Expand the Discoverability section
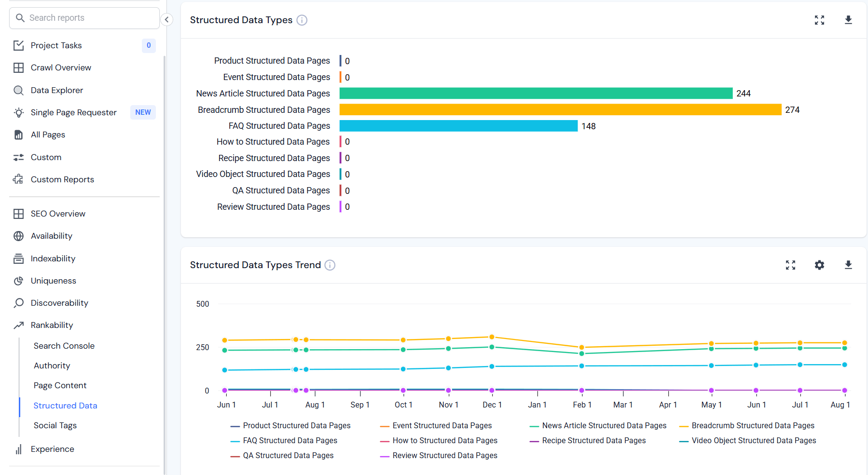Image resolution: width=868 pixels, height=475 pixels. [59, 303]
